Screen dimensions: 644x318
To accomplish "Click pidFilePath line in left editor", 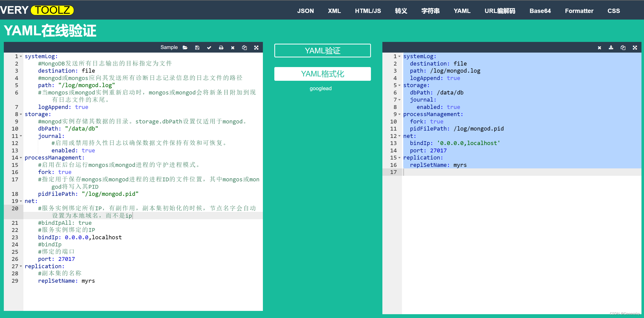I will tap(88, 194).
